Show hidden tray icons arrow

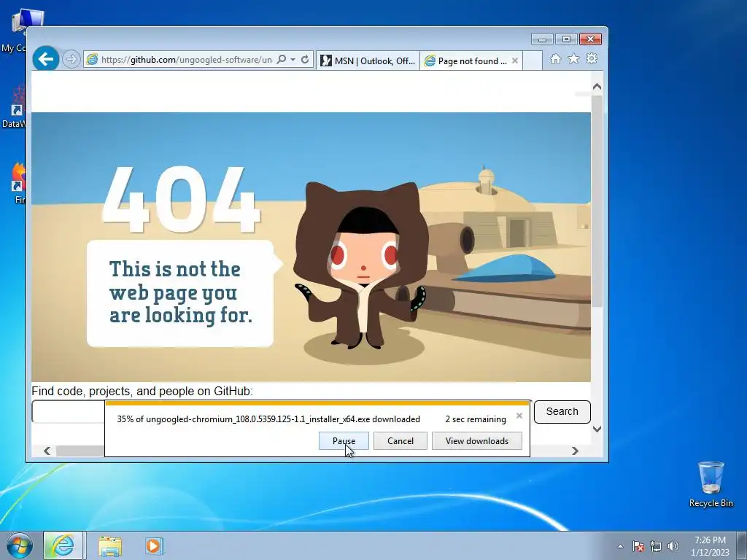click(x=620, y=546)
